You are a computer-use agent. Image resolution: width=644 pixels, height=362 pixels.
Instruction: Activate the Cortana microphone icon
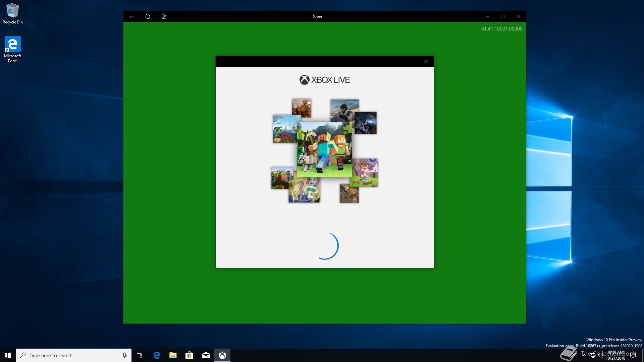124,355
